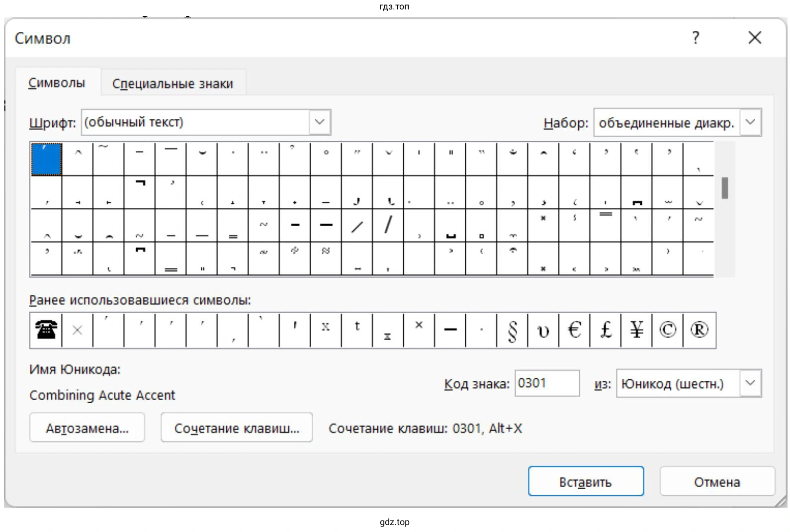
Task: Click the Отмена button
Action: [716, 481]
